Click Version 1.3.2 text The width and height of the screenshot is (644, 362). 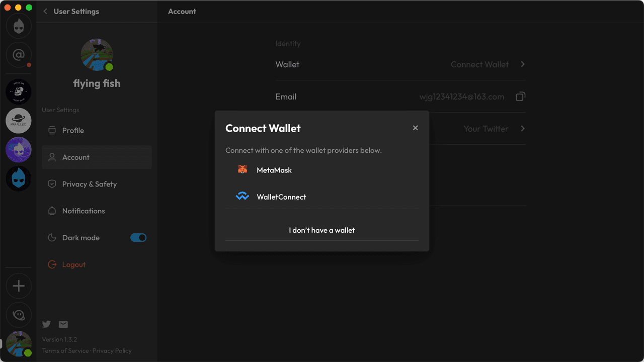coord(59,339)
